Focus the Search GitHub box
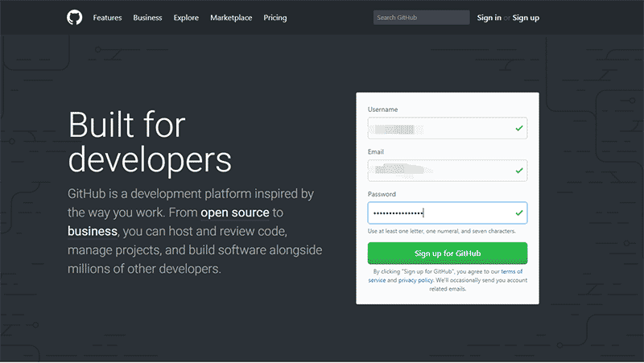 coord(421,18)
